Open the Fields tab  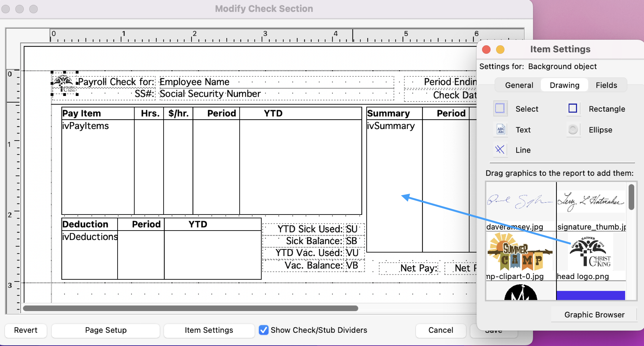click(x=606, y=85)
